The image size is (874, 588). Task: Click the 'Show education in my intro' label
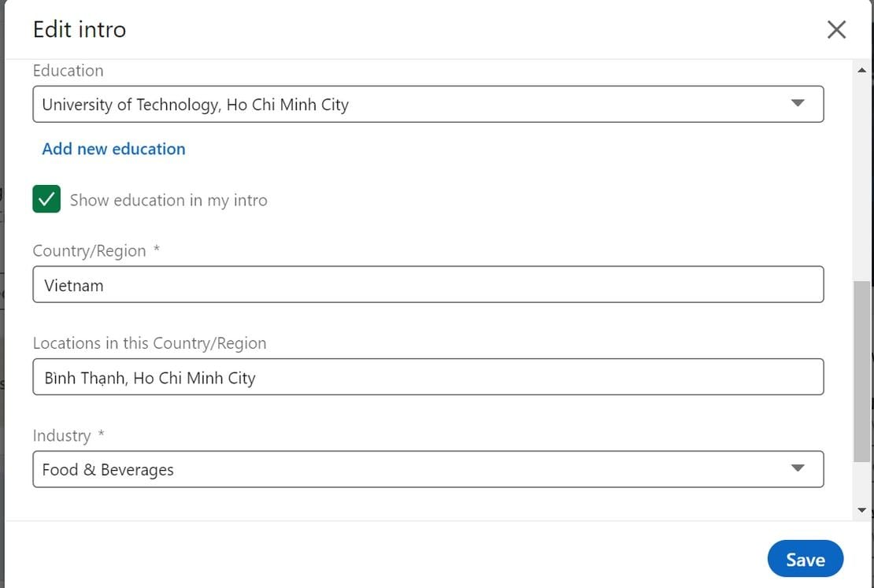(169, 200)
